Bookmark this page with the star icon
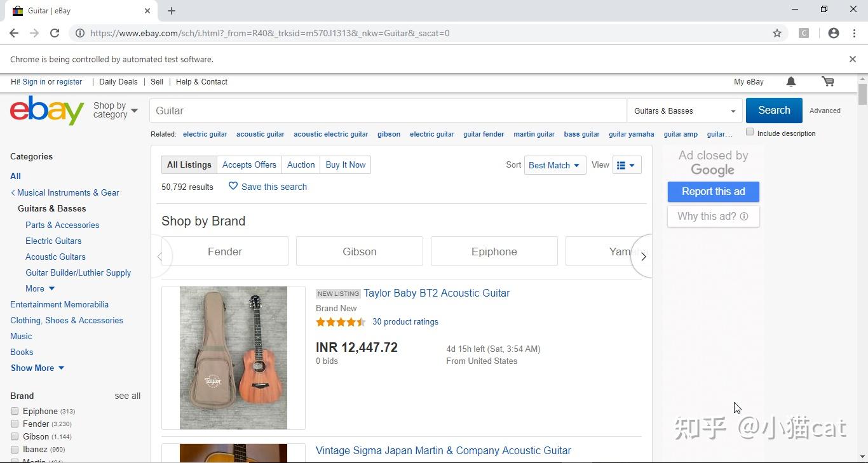 (x=776, y=33)
